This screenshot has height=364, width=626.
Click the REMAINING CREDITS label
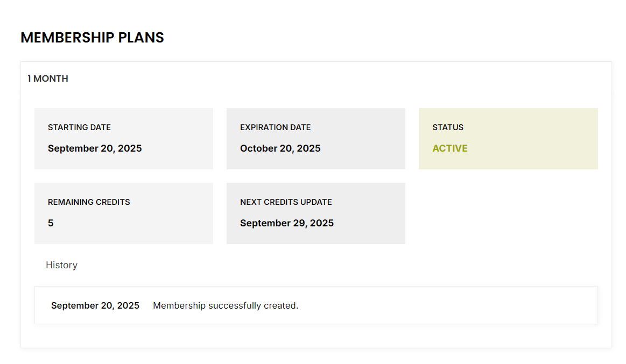point(89,202)
